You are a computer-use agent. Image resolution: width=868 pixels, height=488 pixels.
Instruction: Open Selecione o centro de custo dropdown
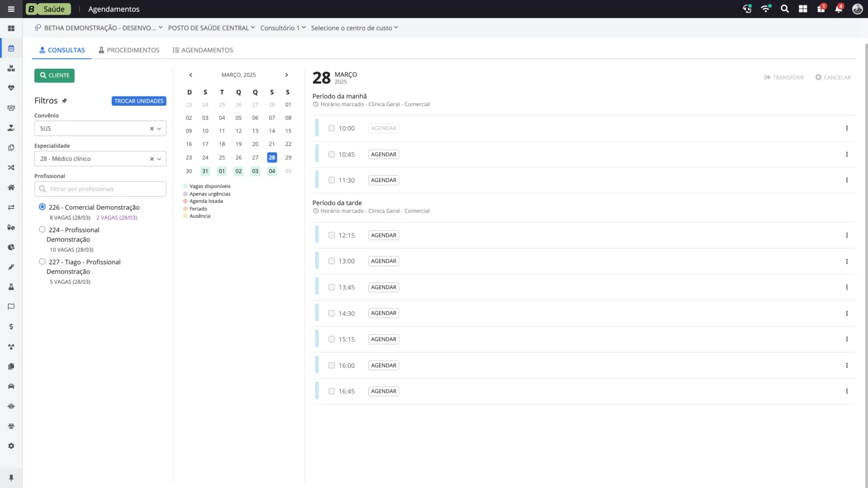click(x=354, y=28)
